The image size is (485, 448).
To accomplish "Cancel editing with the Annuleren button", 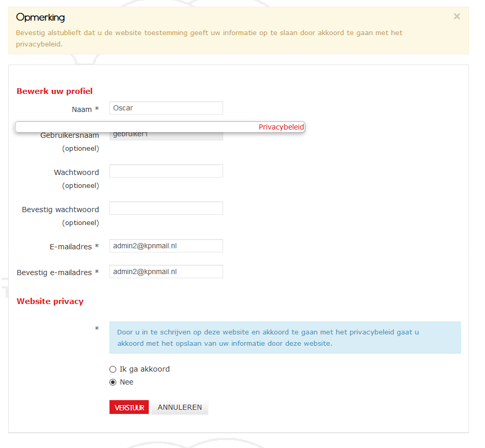I will tap(180, 407).
